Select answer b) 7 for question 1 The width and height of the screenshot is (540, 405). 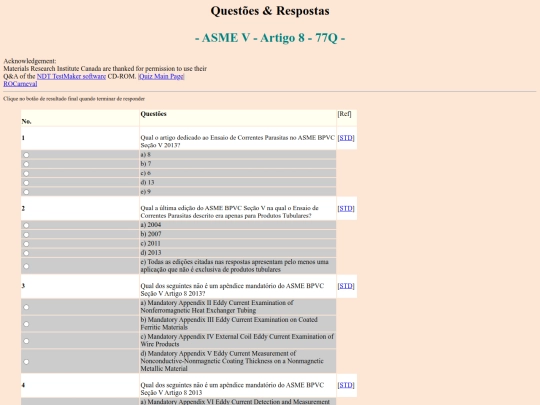26,164
